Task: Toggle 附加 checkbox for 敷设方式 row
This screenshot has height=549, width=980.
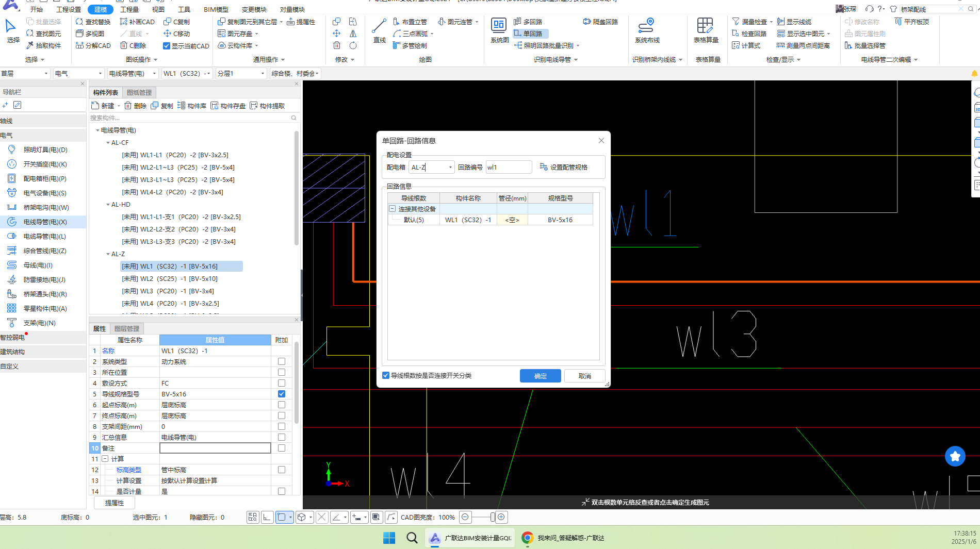Action: (x=282, y=383)
